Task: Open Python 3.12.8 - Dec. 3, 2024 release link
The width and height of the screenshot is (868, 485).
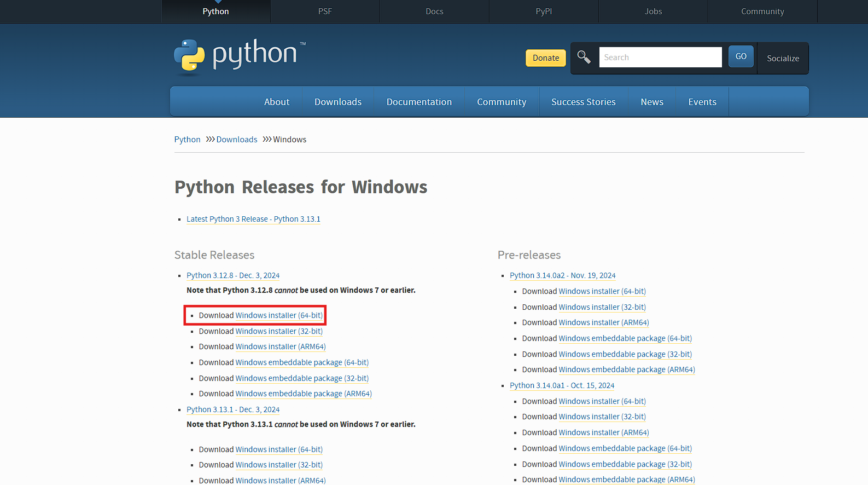Action: [x=233, y=275]
